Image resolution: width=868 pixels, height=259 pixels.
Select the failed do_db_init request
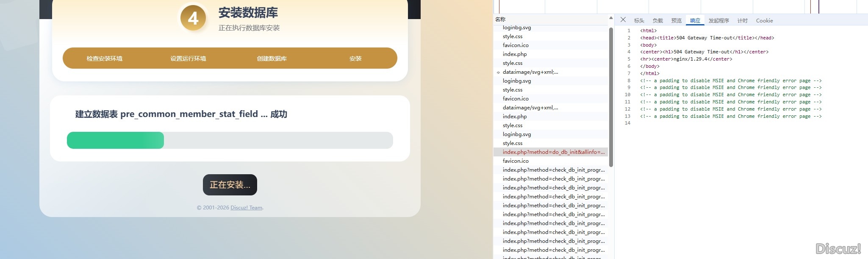pos(553,152)
